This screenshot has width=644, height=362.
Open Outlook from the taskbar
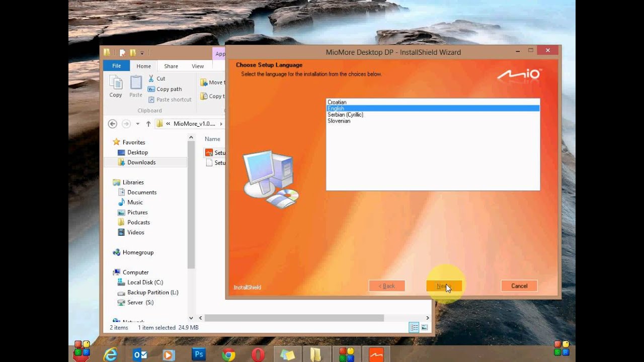click(x=140, y=354)
